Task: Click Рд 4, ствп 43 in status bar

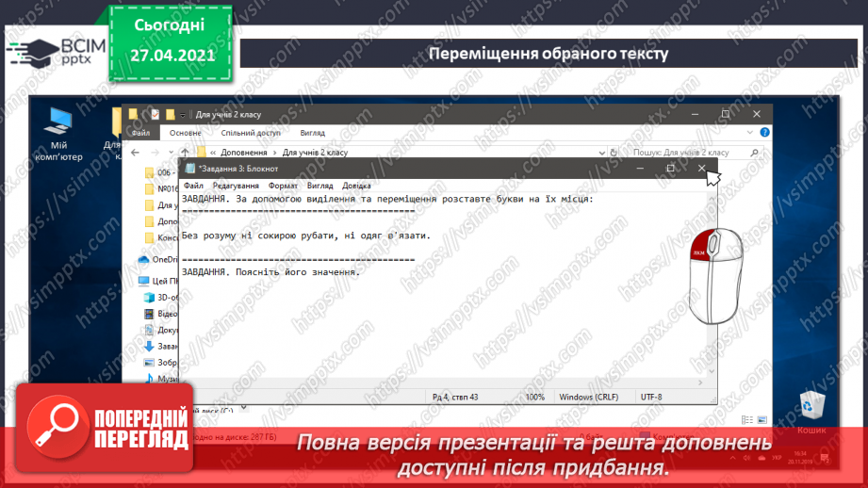Action: tap(455, 397)
